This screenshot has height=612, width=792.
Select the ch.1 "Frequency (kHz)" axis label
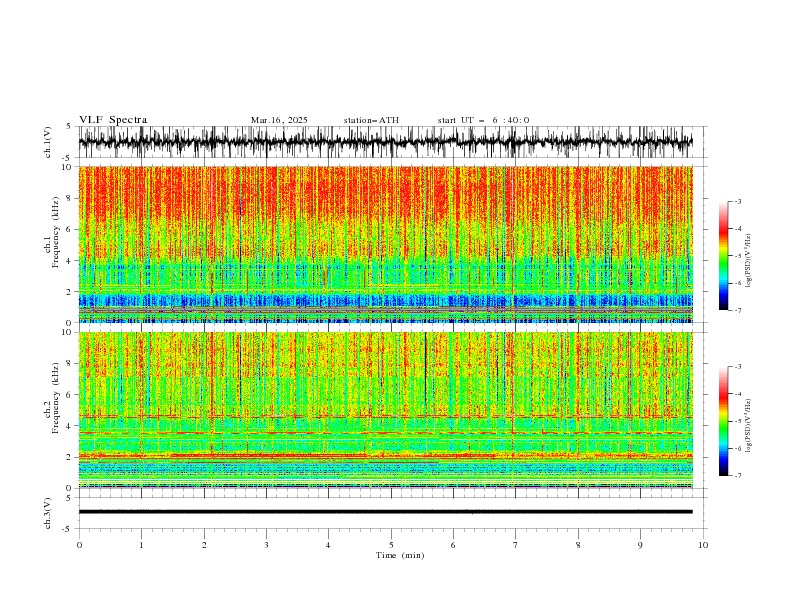(x=56, y=232)
